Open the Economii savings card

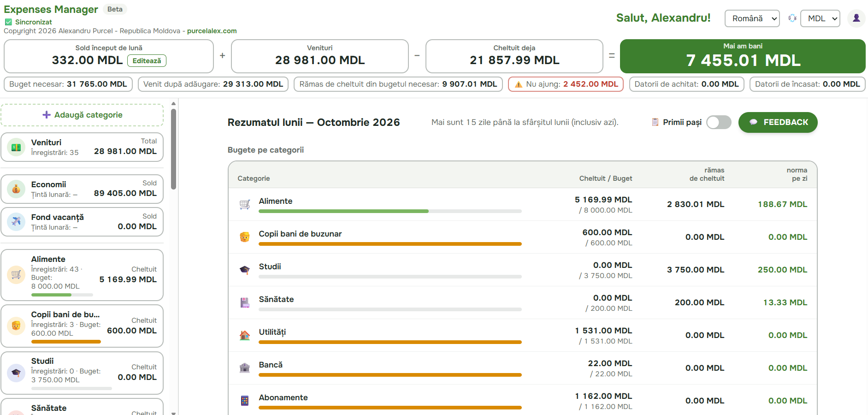[82, 189]
